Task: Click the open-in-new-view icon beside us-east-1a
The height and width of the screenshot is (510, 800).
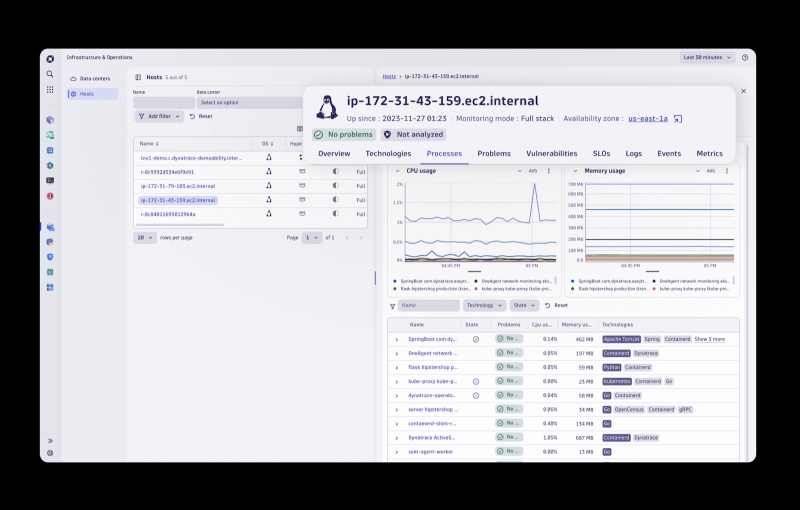Action: coord(678,119)
